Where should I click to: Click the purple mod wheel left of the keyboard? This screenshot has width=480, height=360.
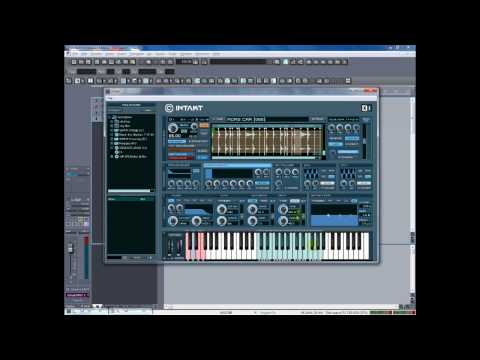pyautogui.click(x=179, y=247)
